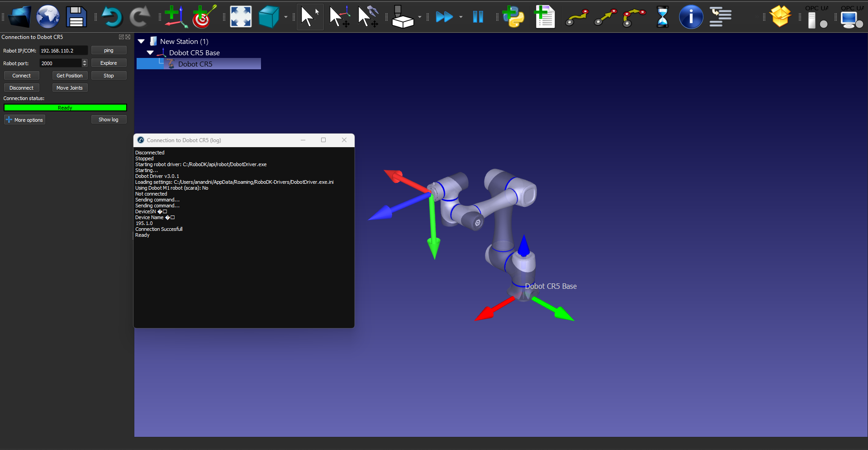Click the Move Circular instruction icon
This screenshot has height=450, width=868.
634,17
